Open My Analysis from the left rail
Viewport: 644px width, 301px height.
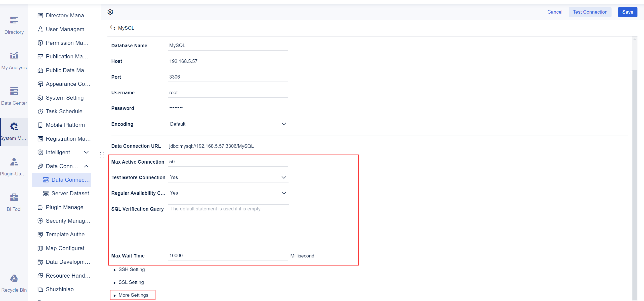coord(14,59)
